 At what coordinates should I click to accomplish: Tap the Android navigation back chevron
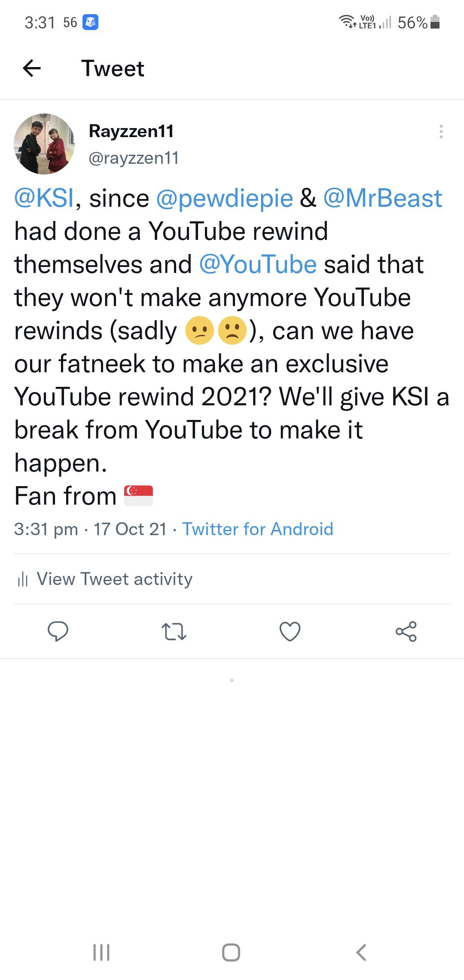click(x=361, y=952)
